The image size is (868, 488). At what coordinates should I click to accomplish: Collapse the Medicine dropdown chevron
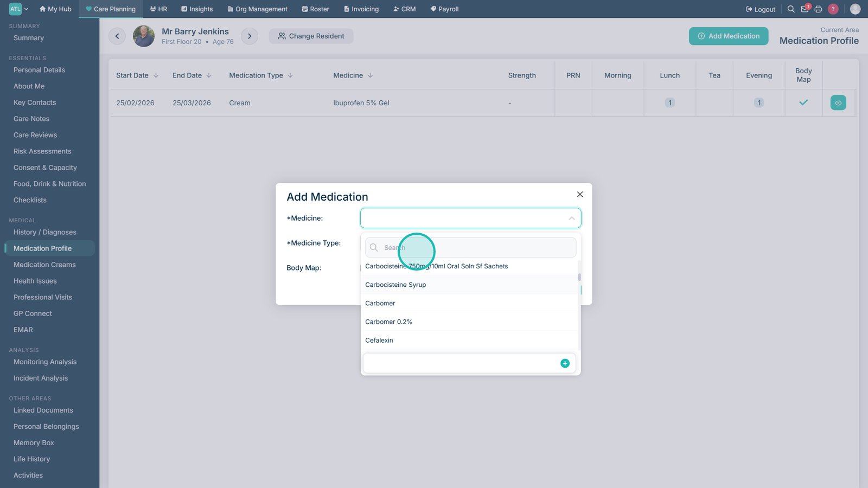point(571,218)
